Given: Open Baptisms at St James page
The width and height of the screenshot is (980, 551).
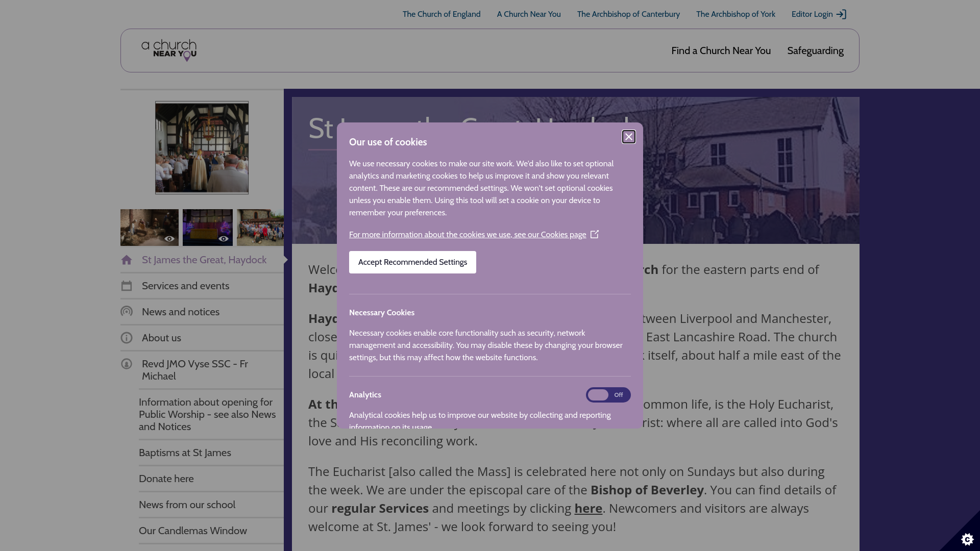Looking at the screenshot, I should 185,453.
